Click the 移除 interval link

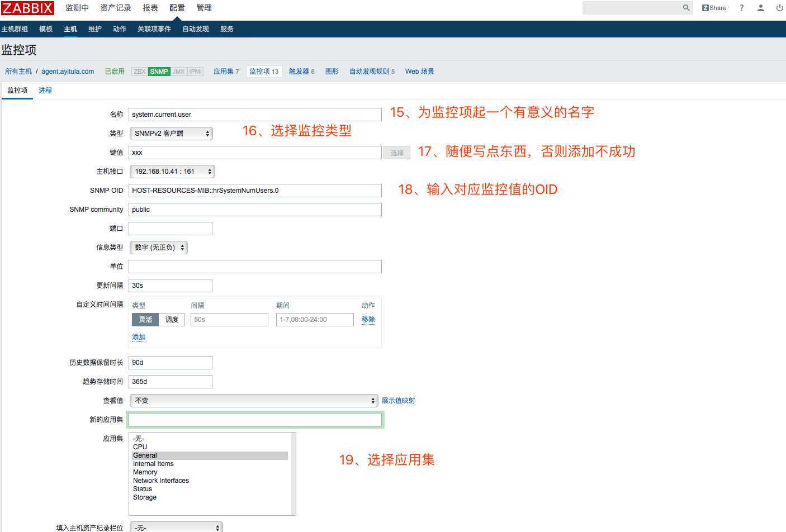[x=368, y=320]
